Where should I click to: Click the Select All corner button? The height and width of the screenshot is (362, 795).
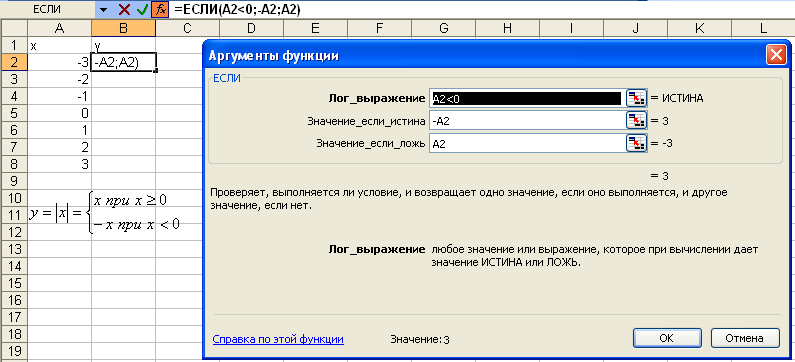[x=14, y=28]
